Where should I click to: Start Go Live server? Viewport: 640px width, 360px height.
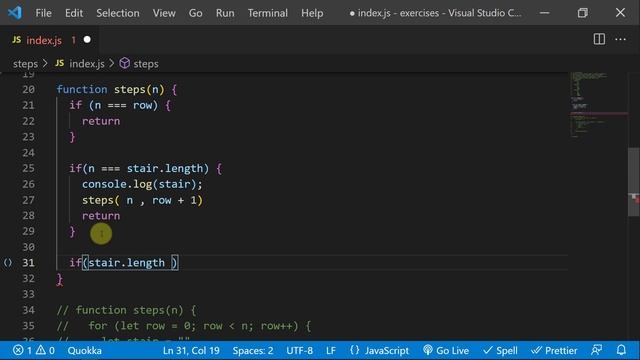[446, 351]
